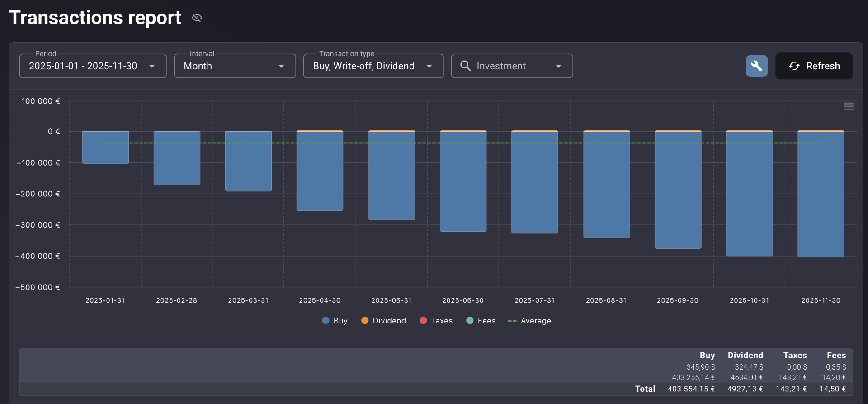Open the Period date range dropdown
This screenshot has height=404, width=868.
click(x=93, y=66)
